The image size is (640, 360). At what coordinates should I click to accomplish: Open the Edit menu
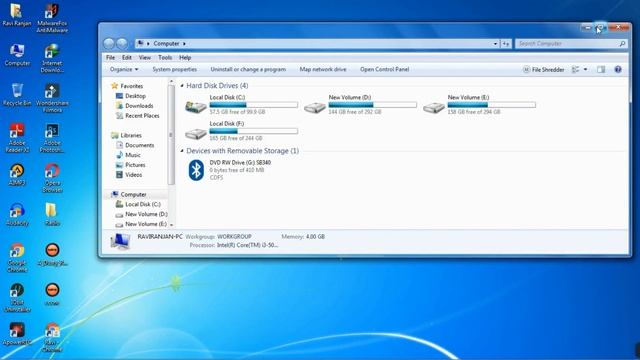point(127,58)
